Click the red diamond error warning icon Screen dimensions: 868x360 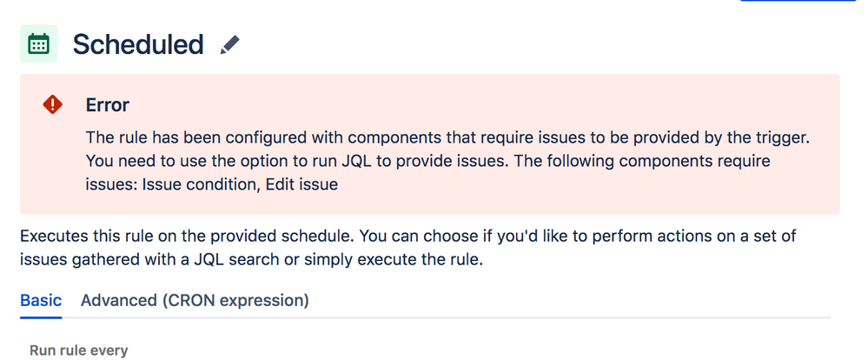pyautogui.click(x=53, y=105)
